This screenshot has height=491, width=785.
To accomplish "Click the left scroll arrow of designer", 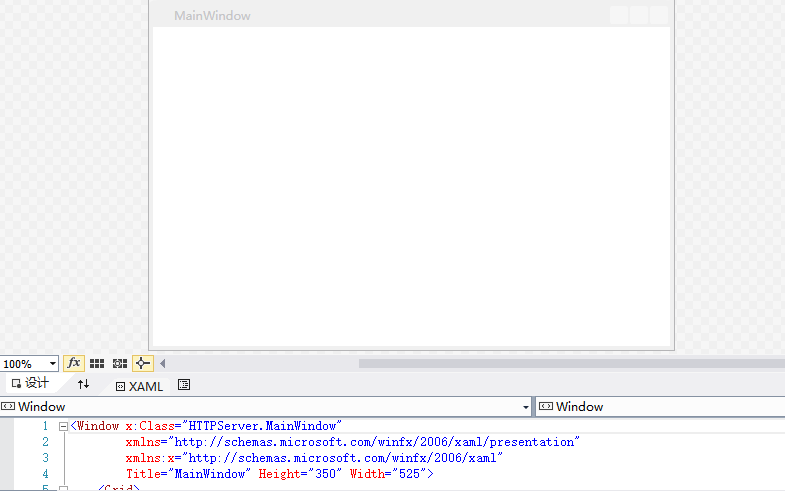I will 163,364.
